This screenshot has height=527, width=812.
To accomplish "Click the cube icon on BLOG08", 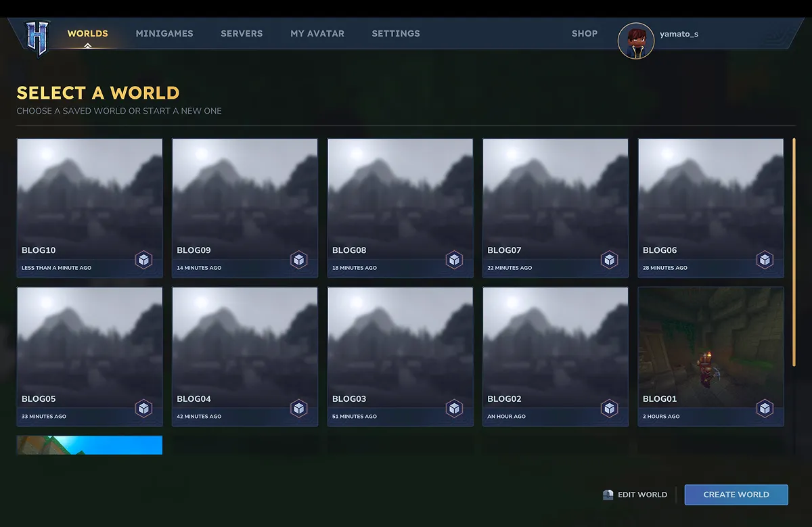I will [x=454, y=260].
